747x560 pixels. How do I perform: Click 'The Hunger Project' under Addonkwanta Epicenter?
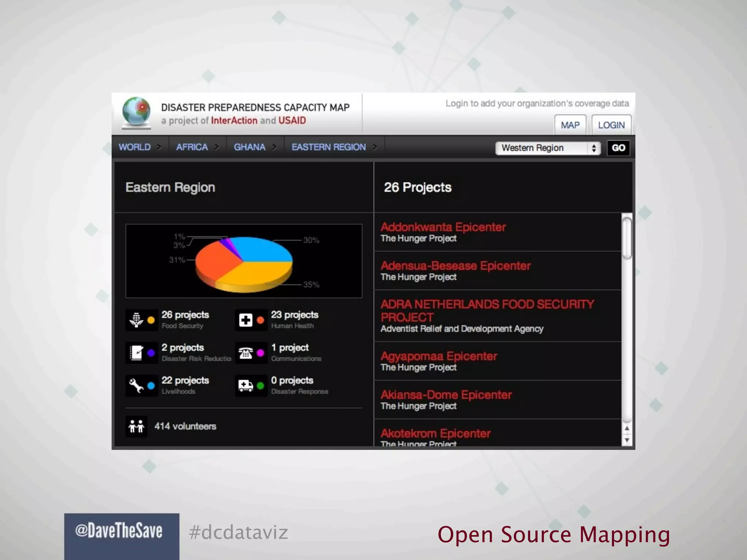[418, 238]
